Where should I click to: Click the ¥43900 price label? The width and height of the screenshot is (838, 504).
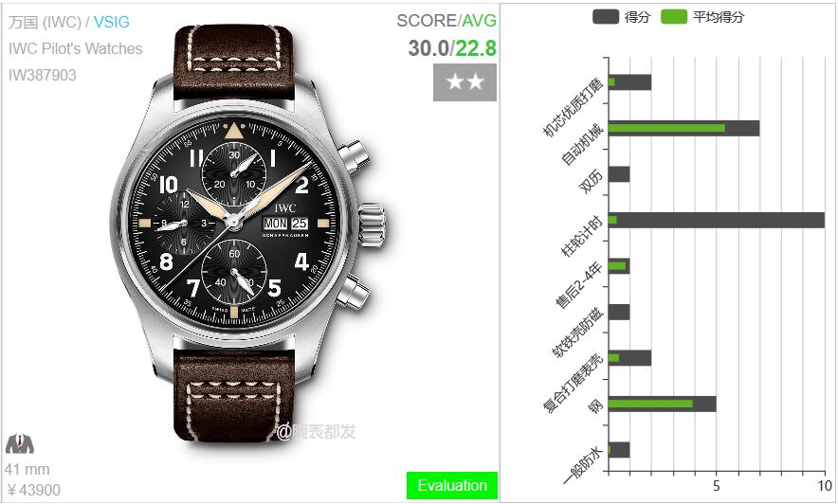(34, 490)
